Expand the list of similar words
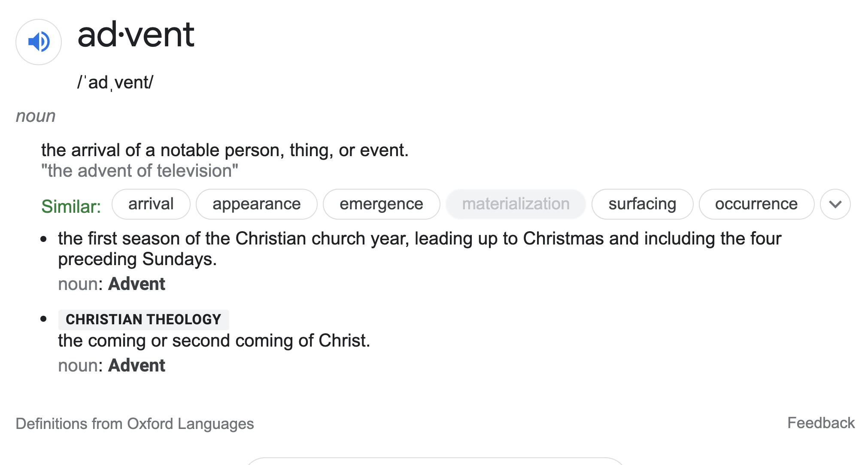Screen dimensions: 868x465 tap(835, 204)
